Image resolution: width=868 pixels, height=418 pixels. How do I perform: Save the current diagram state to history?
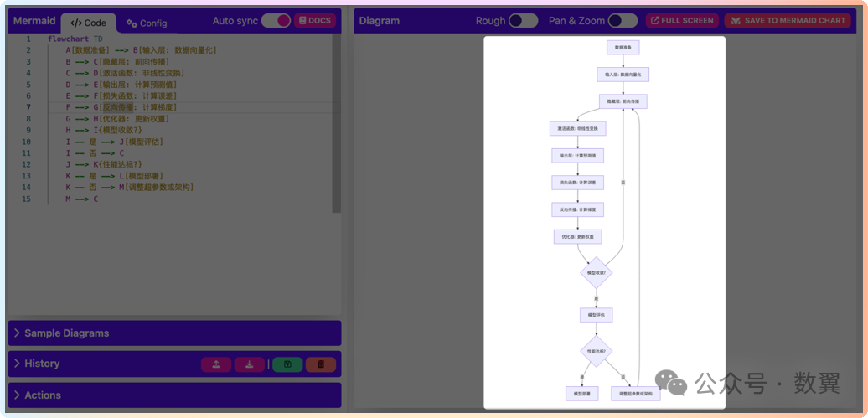pyautogui.click(x=287, y=364)
